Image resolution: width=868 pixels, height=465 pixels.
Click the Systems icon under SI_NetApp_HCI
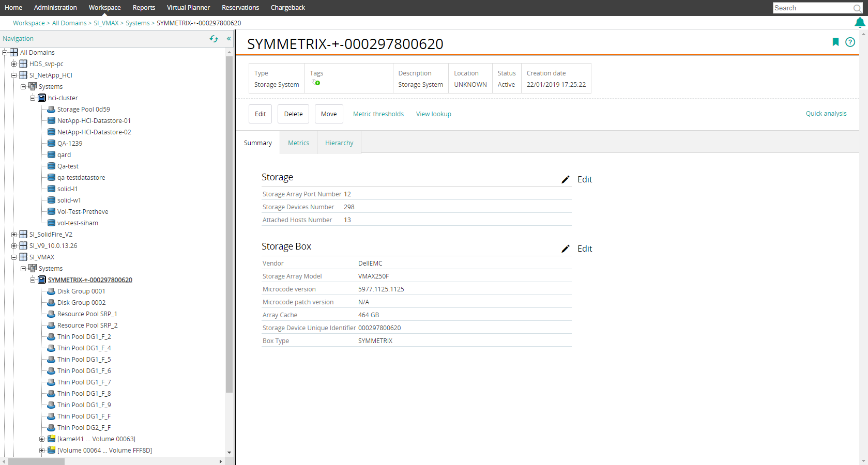click(x=33, y=87)
